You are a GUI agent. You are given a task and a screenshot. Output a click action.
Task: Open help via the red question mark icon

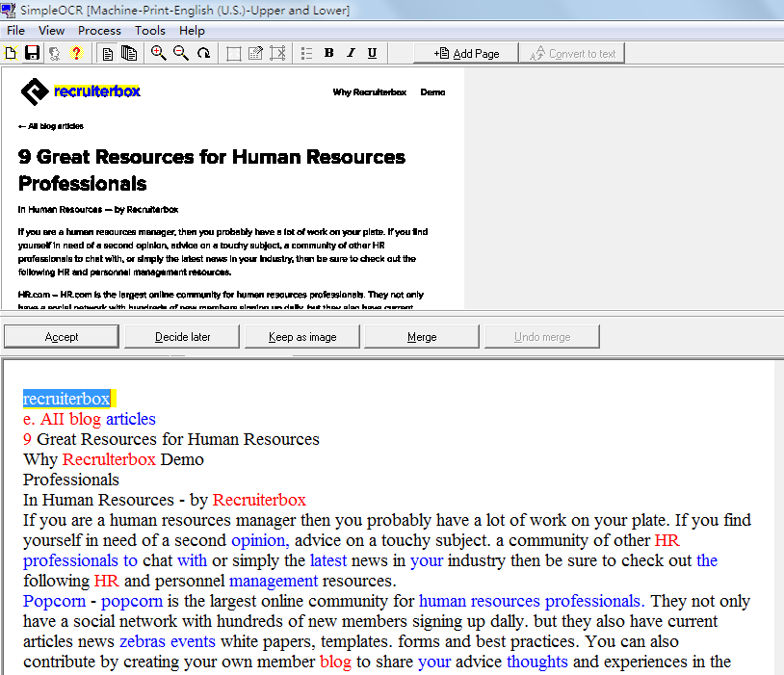tap(76, 53)
